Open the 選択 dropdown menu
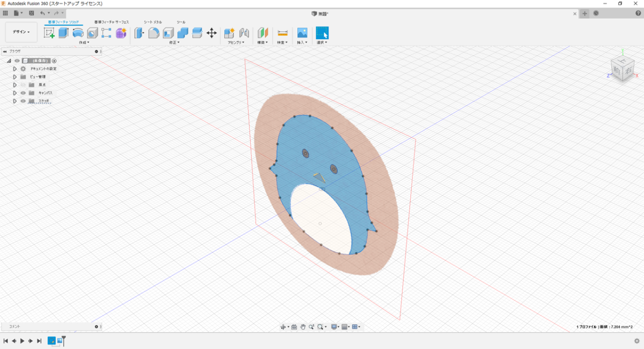The width and height of the screenshot is (644, 349). click(x=322, y=42)
